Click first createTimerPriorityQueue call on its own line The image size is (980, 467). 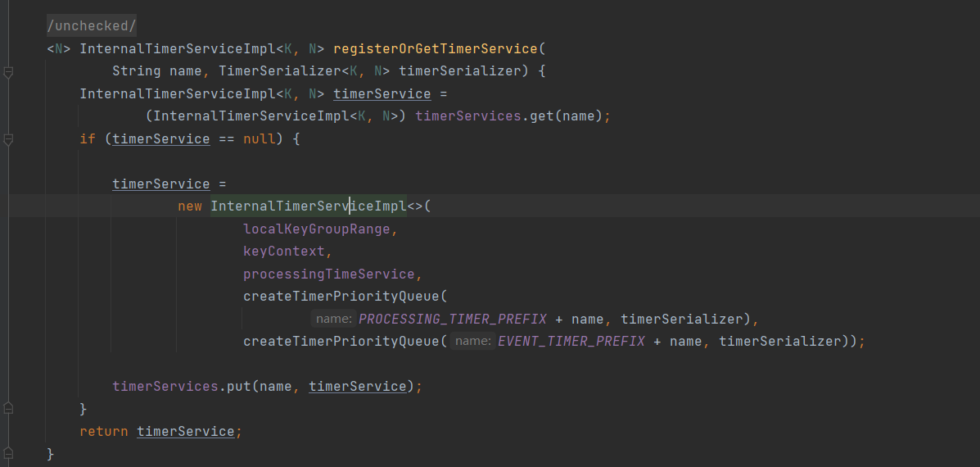tap(341, 297)
